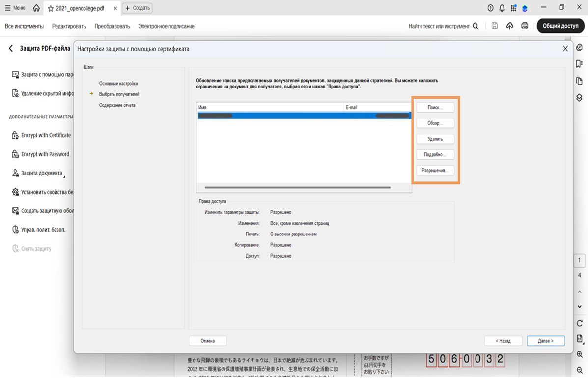Viewport: 588px width, 380px height.
Task: Open the layers panel icon
Action: tap(579, 97)
